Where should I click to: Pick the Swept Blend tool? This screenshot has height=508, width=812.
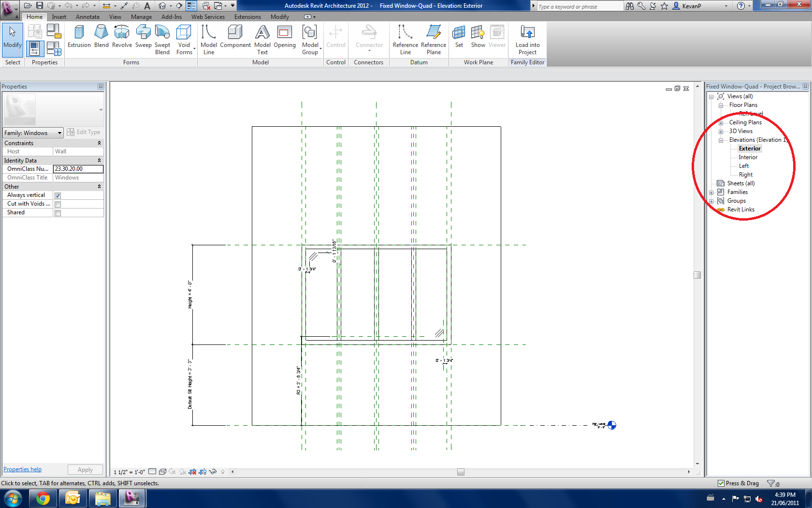tap(162, 40)
